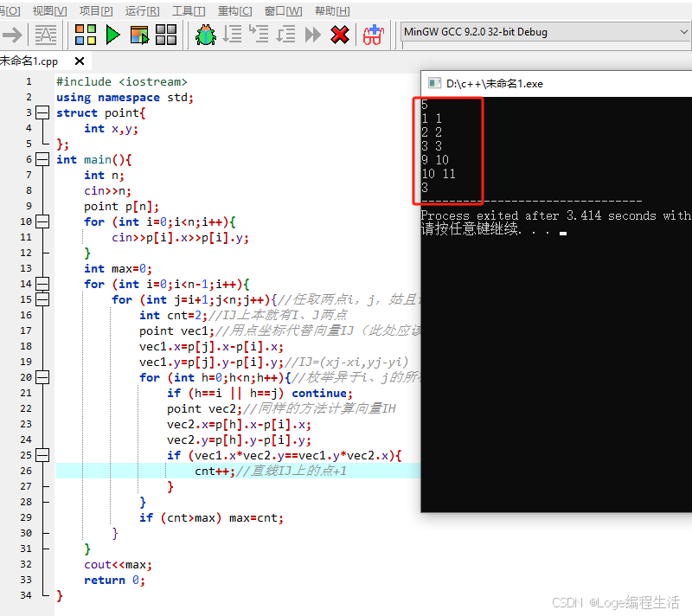Click the console input line 10 11

pyautogui.click(x=439, y=174)
